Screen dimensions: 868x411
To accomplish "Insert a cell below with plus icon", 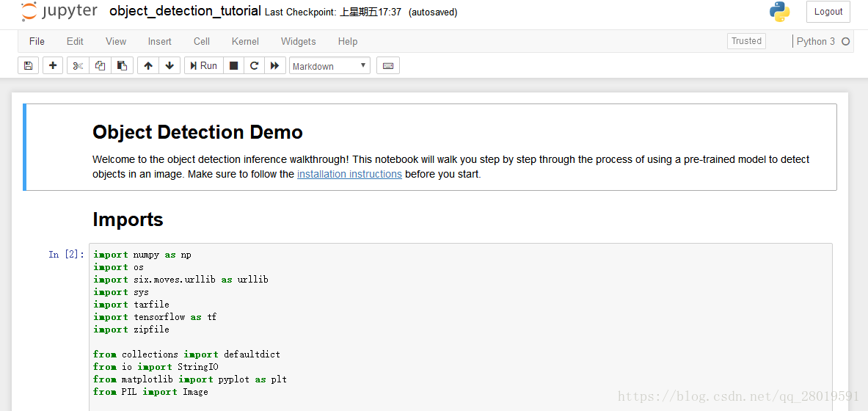I will click(x=53, y=66).
